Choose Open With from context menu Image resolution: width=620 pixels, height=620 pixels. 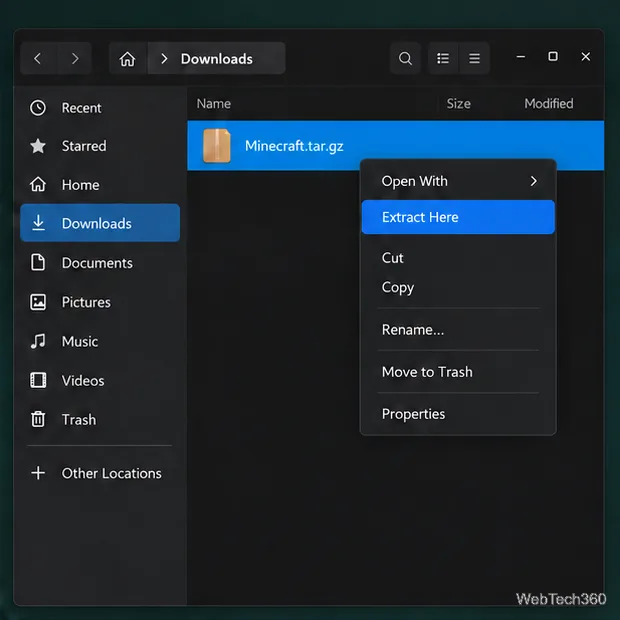tap(458, 181)
